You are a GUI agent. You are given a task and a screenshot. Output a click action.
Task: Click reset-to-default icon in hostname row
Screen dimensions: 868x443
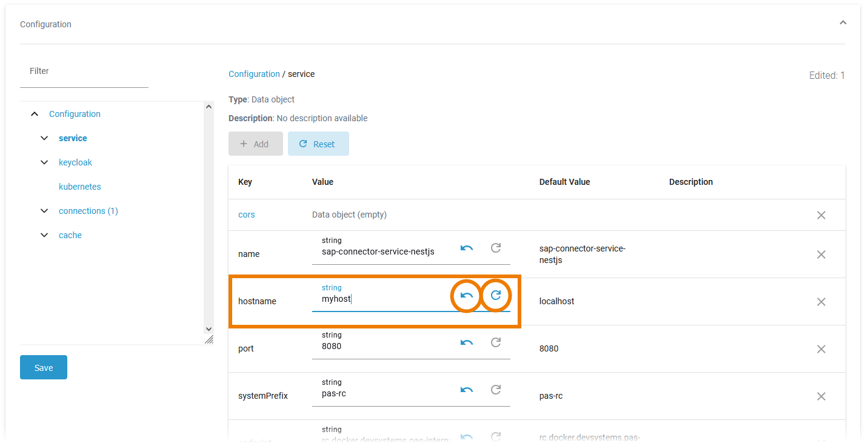[496, 296]
